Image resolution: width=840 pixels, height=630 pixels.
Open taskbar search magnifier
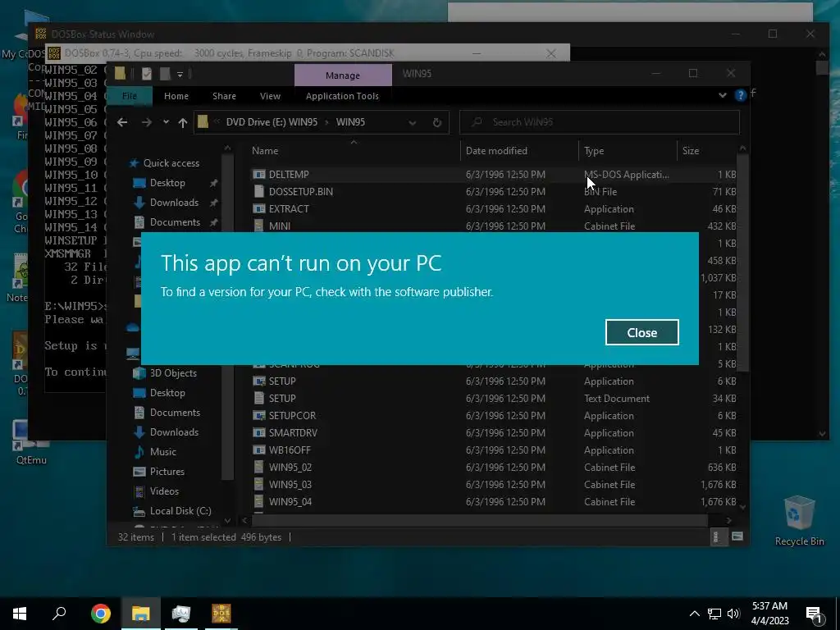point(59,614)
